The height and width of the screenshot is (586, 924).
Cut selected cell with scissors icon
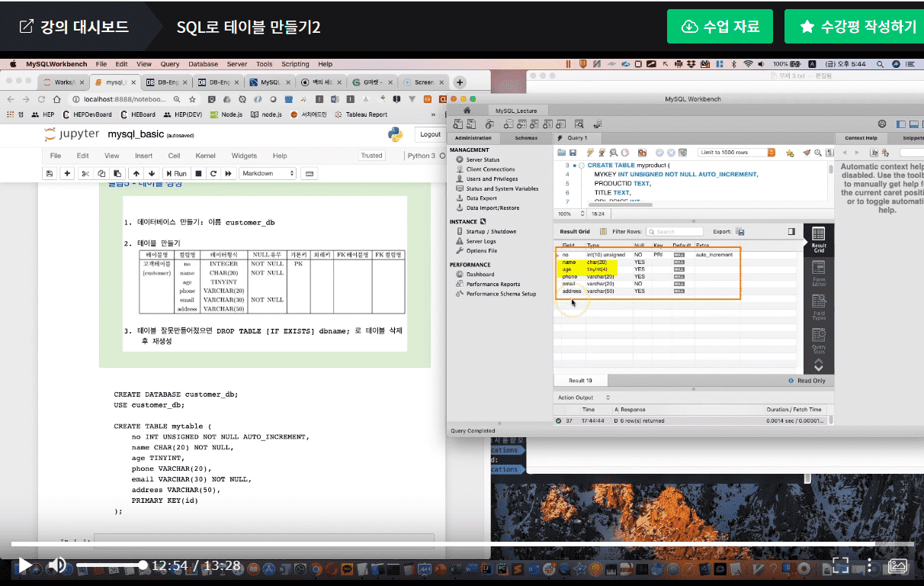[85, 173]
